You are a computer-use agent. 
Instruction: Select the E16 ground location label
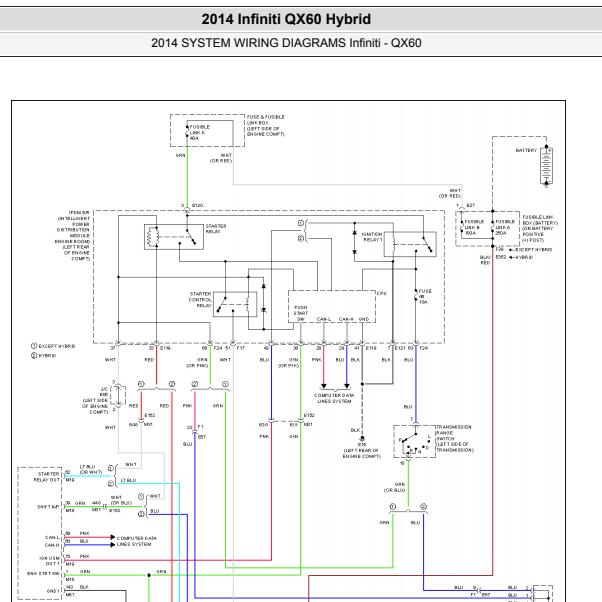[x=362, y=450]
